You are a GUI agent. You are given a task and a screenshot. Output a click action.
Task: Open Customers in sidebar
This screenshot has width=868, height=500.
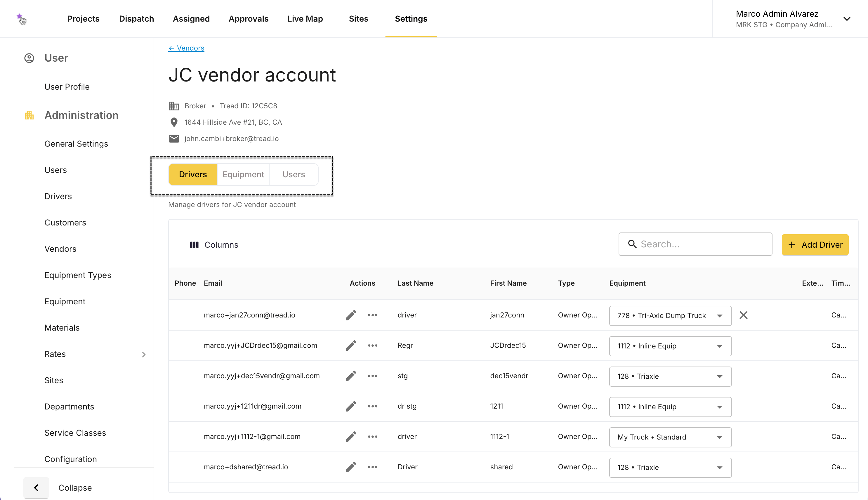coord(65,223)
